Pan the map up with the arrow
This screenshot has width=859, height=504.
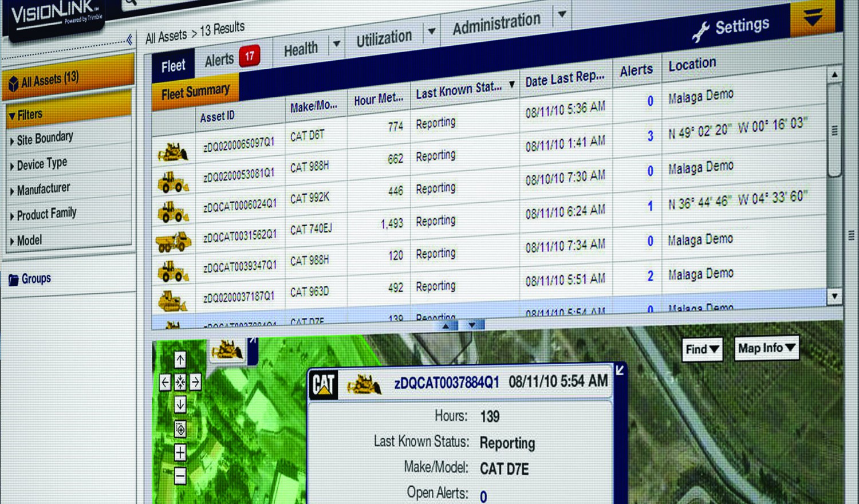coord(180,360)
